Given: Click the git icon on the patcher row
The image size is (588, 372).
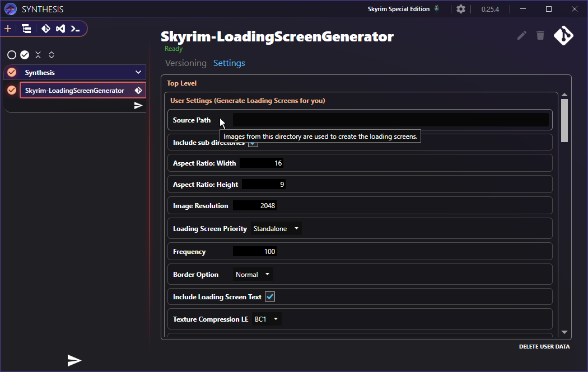Looking at the screenshot, I should 138,90.
